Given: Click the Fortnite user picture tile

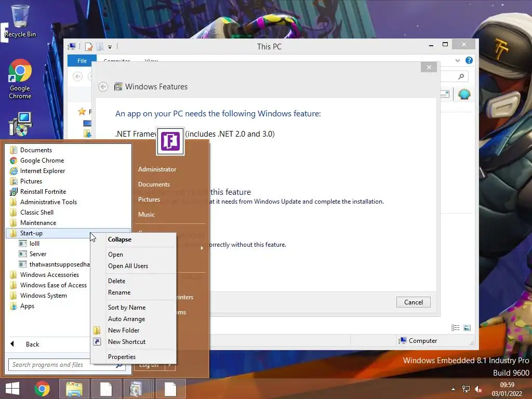Looking at the screenshot, I should pyautogui.click(x=170, y=141).
